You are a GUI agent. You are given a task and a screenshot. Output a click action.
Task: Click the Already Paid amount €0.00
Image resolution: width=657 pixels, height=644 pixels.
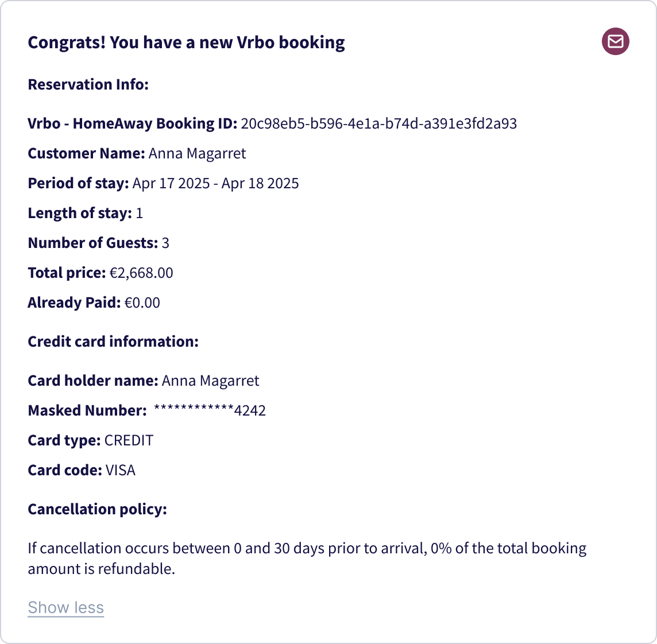tap(142, 302)
